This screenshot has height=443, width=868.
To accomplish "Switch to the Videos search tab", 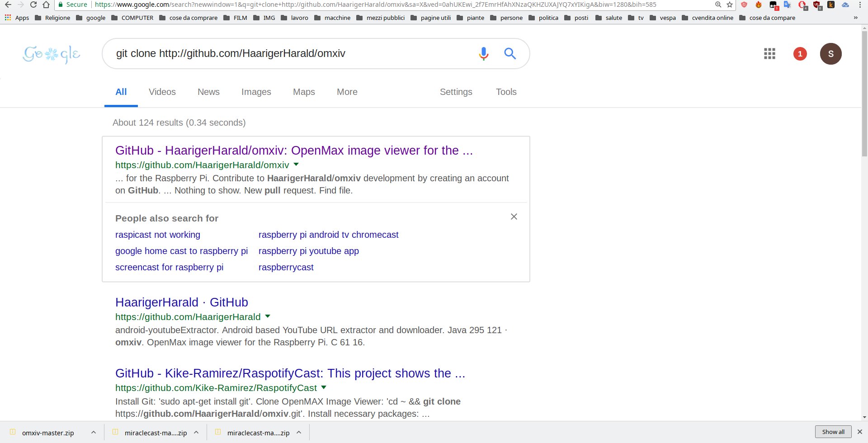I will 162,92.
